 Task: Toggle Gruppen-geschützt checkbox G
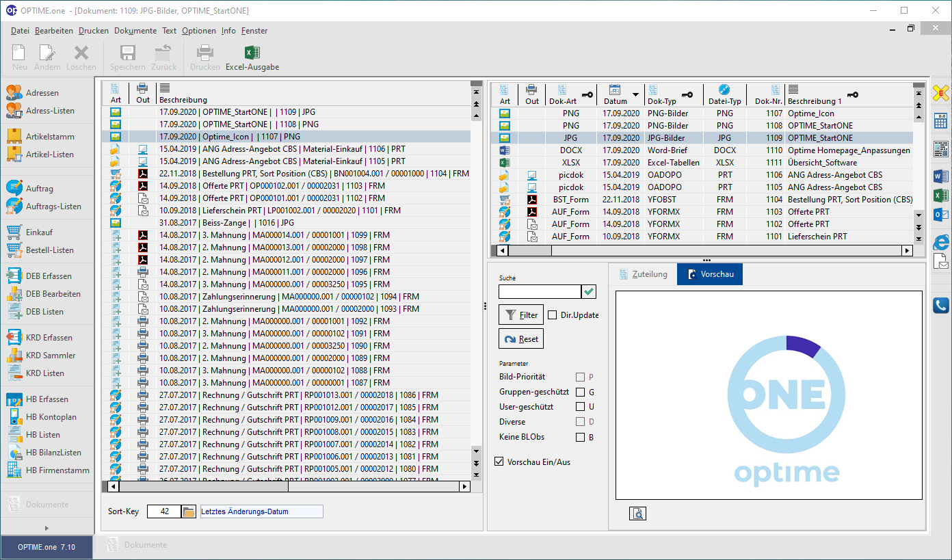[580, 392]
